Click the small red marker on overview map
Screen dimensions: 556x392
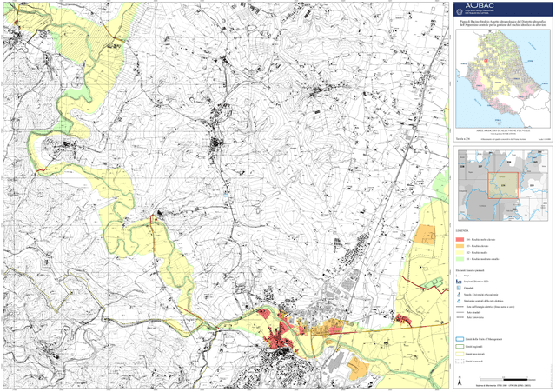(x=486, y=61)
